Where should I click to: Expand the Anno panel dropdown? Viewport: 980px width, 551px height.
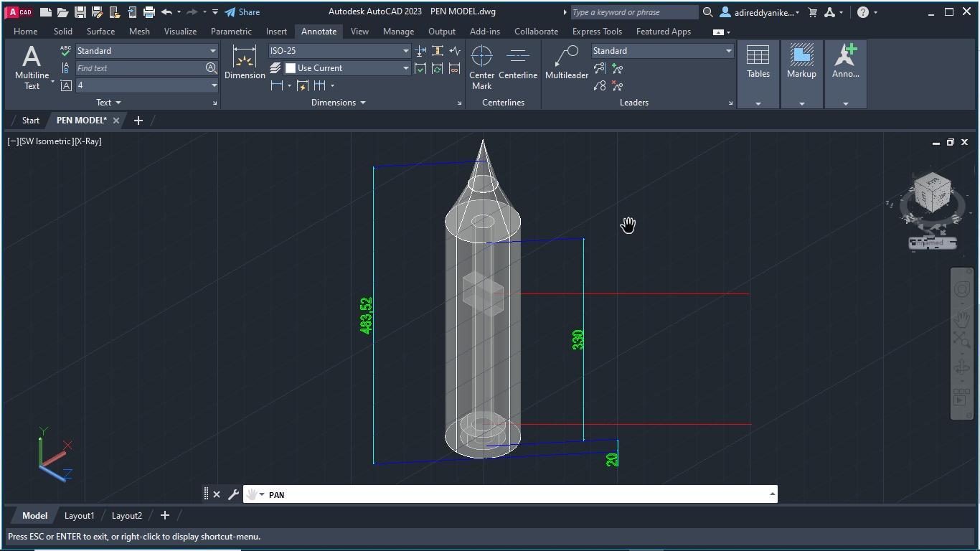(845, 104)
